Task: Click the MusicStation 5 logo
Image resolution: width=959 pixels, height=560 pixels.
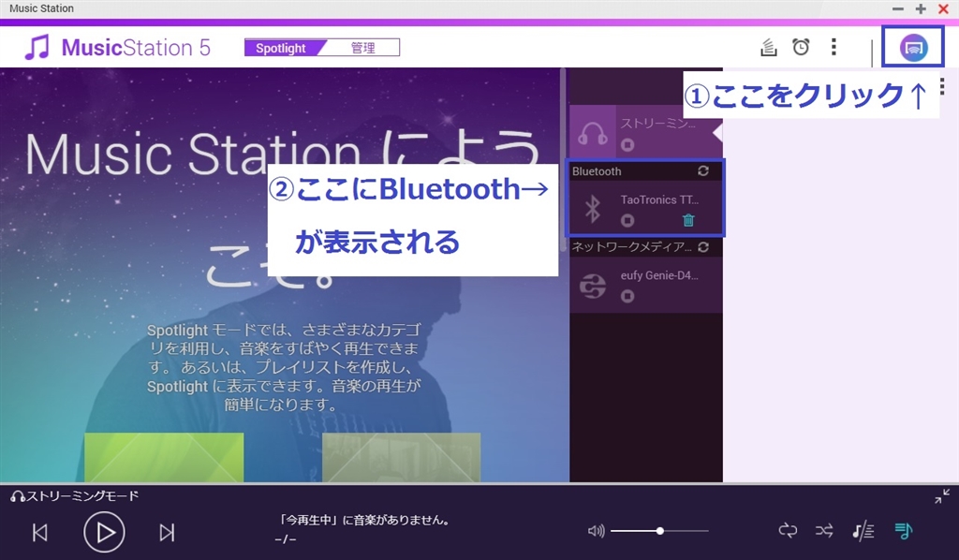Action: 117,47
